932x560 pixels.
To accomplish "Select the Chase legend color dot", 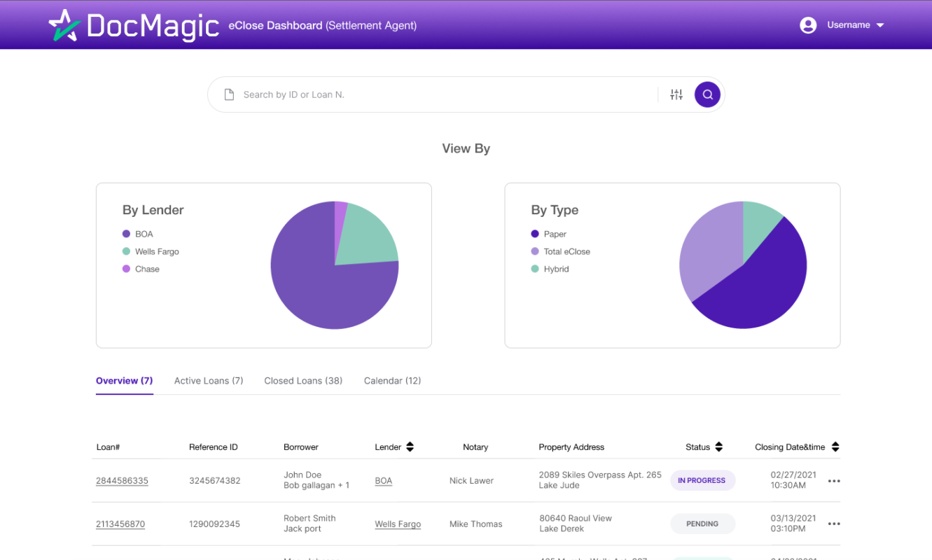I will 126,269.
